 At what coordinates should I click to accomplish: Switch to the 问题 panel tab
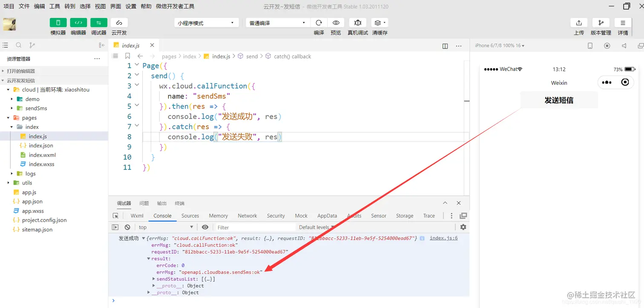coord(144,203)
